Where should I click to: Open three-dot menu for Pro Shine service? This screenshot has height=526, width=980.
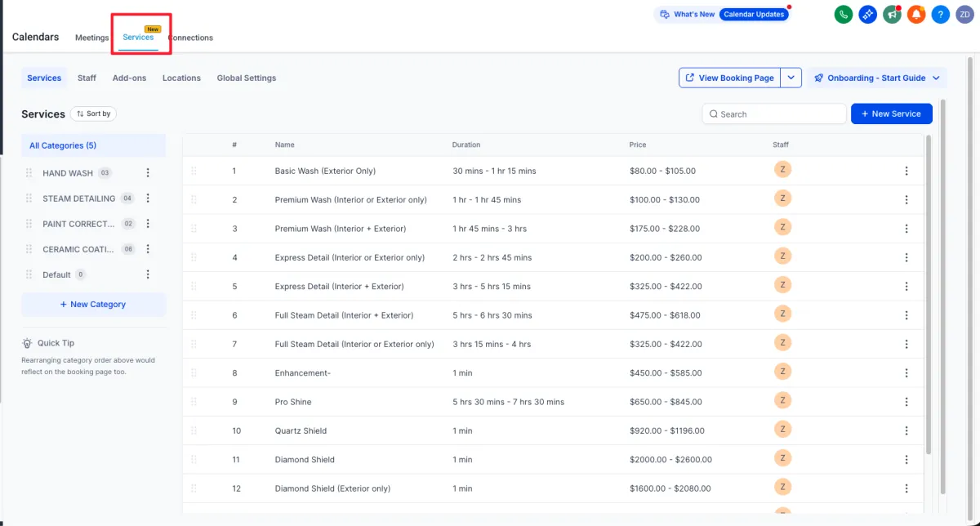pyautogui.click(x=906, y=402)
